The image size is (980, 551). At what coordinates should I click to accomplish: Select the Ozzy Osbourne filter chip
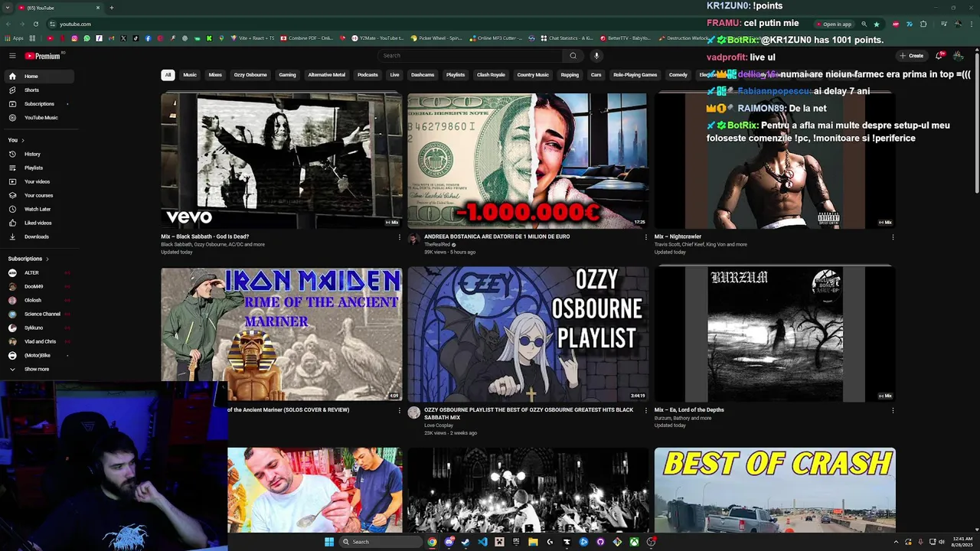250,75
